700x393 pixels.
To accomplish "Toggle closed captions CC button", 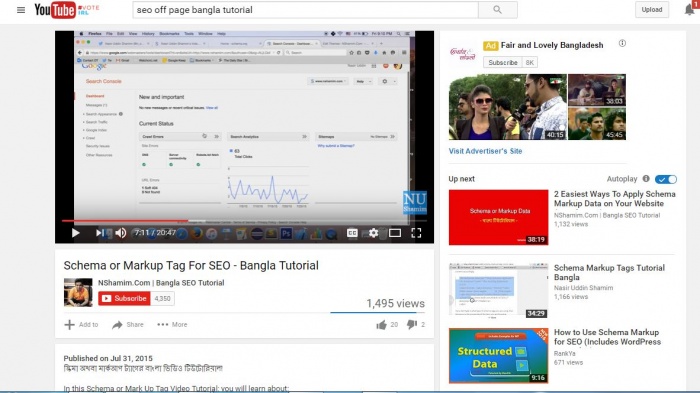I will (352, 233).
